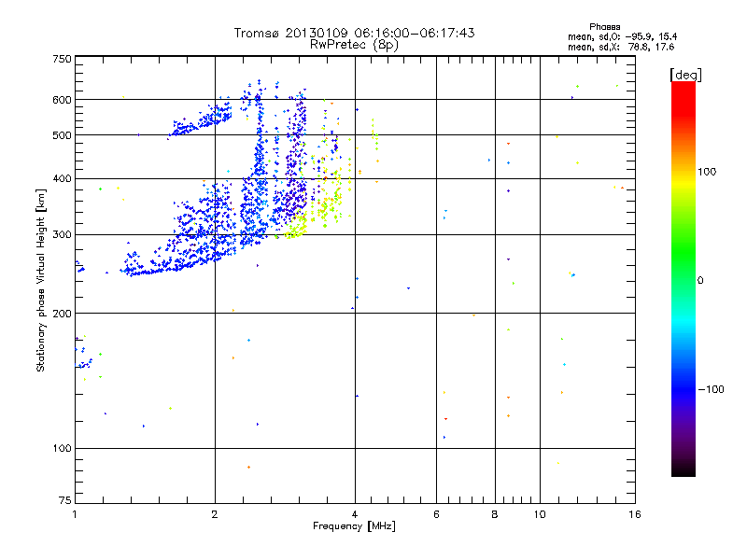Click the 4 tick label on frequency axis

355,514
